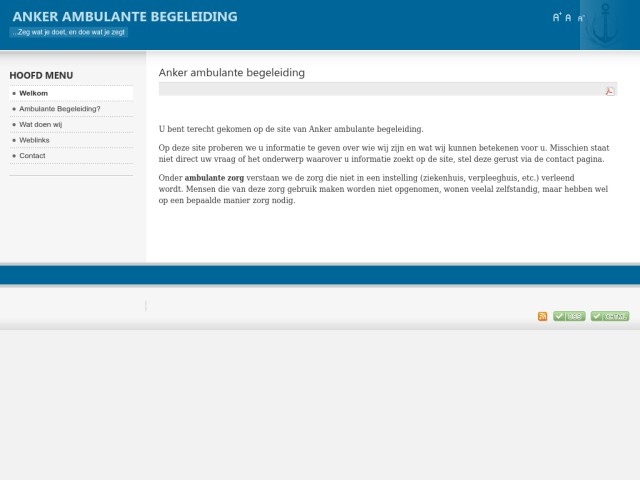Screen dimensions: 640x480
Task: Increase font size with A+ icon
Action: [x=557, y=17]
